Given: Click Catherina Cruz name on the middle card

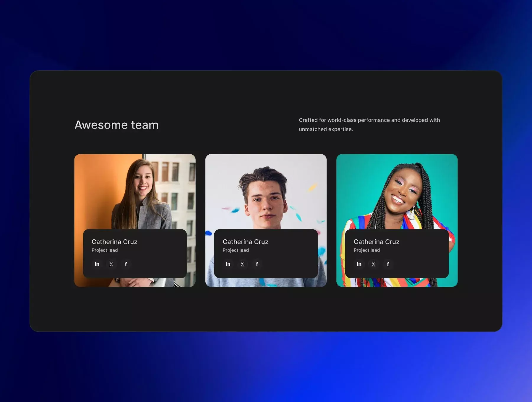Looking at the screenshot, I should click(246, 242).
